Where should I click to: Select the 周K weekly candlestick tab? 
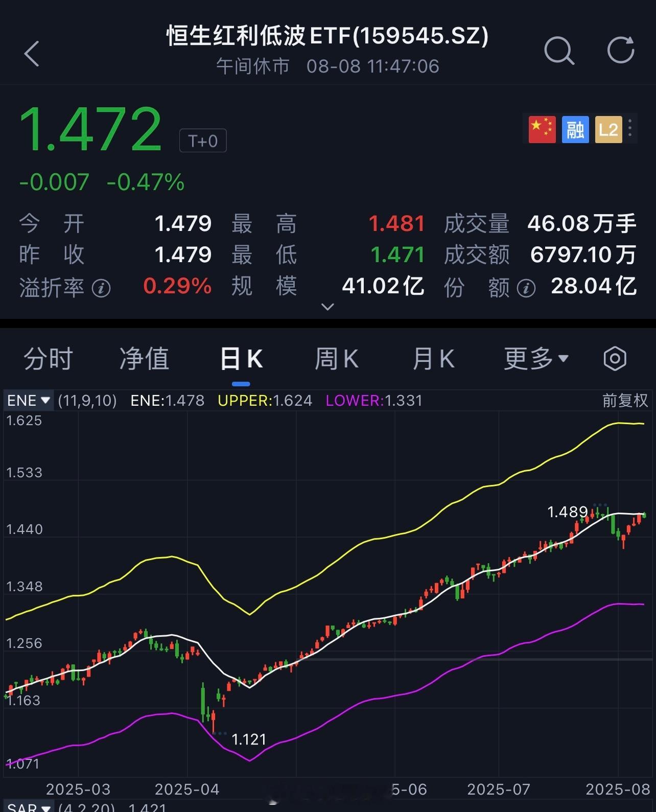pyautogui.click(x=337, y=359)
